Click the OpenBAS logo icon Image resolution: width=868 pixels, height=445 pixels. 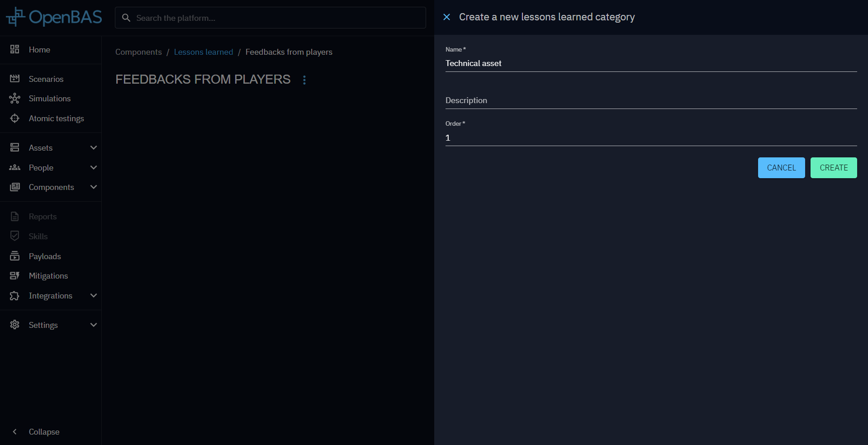coord(15,17)
